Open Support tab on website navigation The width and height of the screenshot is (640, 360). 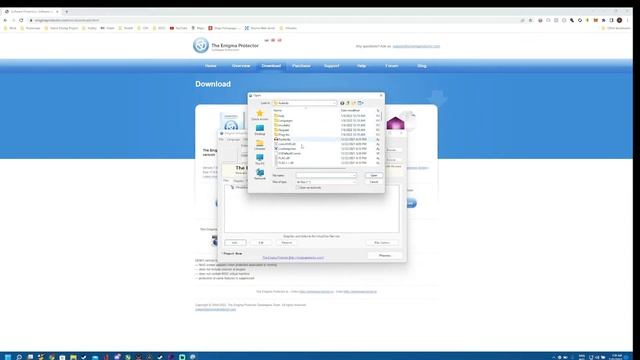coord(331,66)
